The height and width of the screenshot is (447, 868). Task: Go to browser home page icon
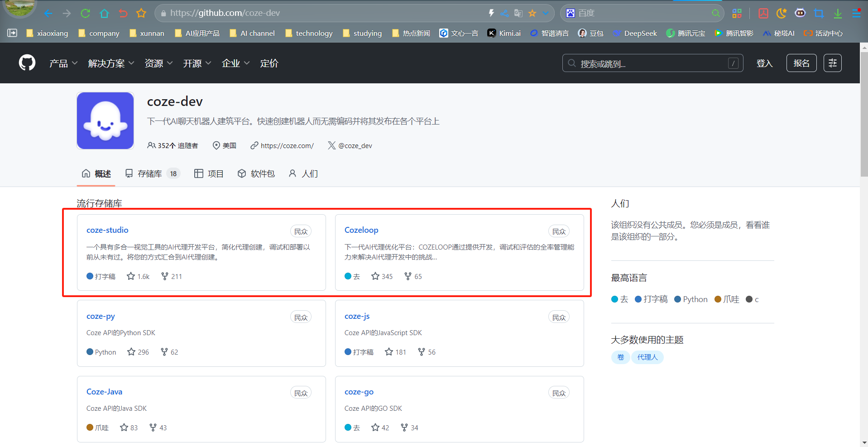[x=104, y=14]
